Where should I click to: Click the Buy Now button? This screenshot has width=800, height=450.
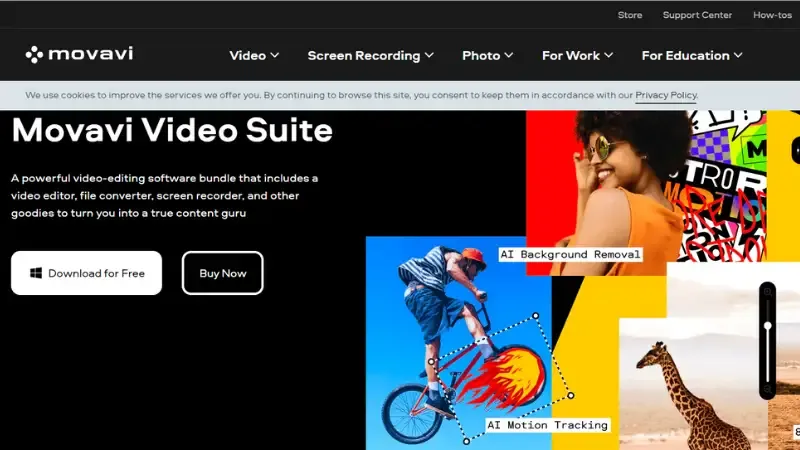point(222,273)
